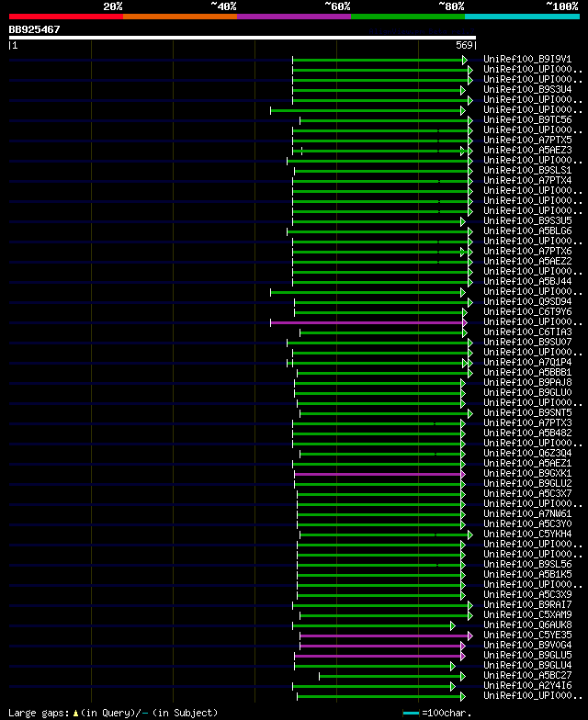Screen dimensions: 588x720
Task: Click the arrowhead ending the A2Y4I6 alignment
Action: point(453,687)
